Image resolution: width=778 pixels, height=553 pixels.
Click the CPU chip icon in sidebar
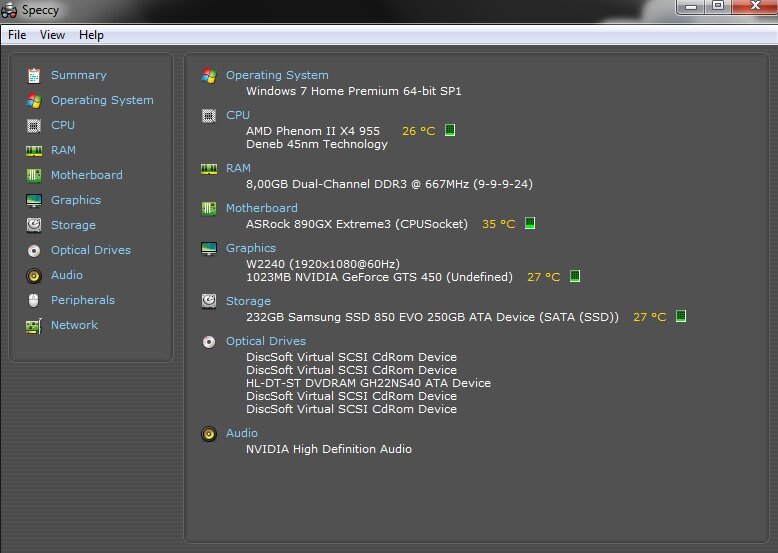(34, 125)
